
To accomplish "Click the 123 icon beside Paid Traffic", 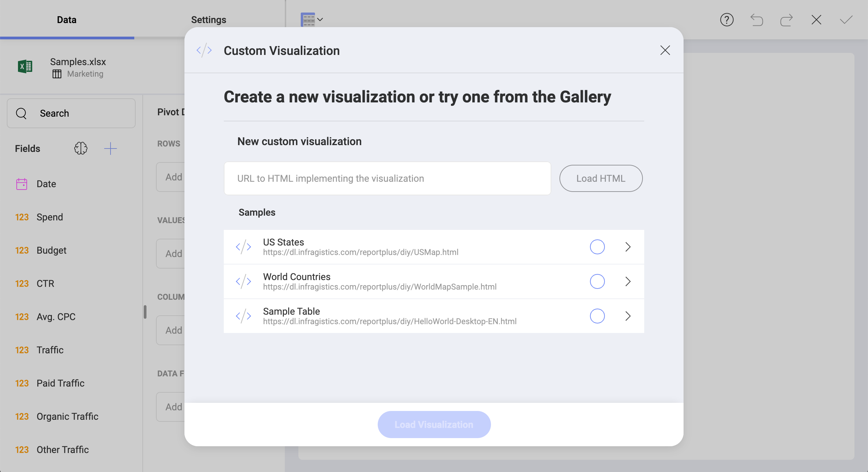I will coord(22,383).
